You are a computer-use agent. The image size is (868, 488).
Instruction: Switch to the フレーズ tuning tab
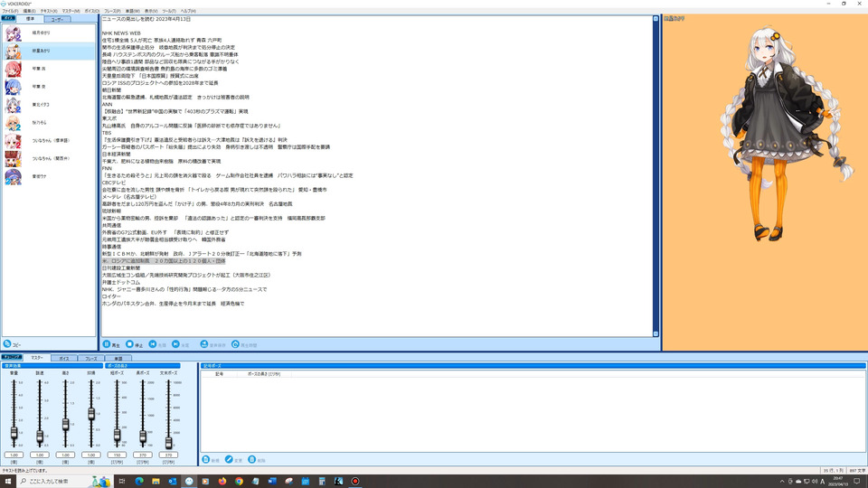click(x=91, y=359)
